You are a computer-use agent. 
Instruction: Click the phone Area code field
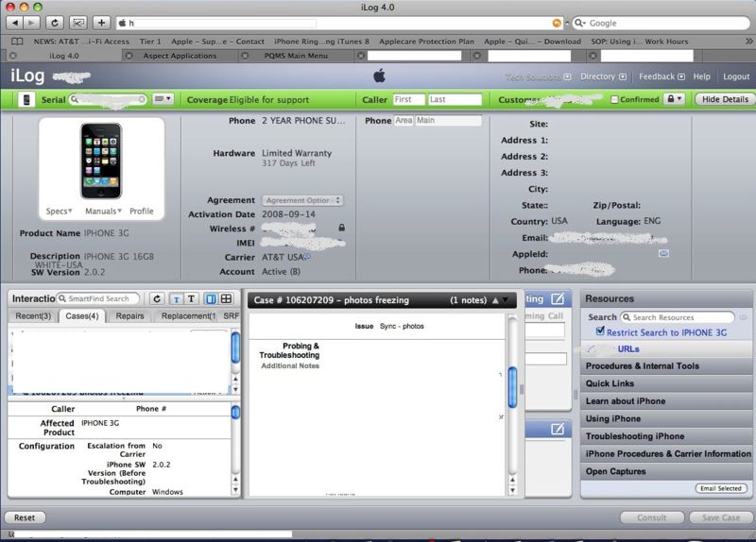404,121
